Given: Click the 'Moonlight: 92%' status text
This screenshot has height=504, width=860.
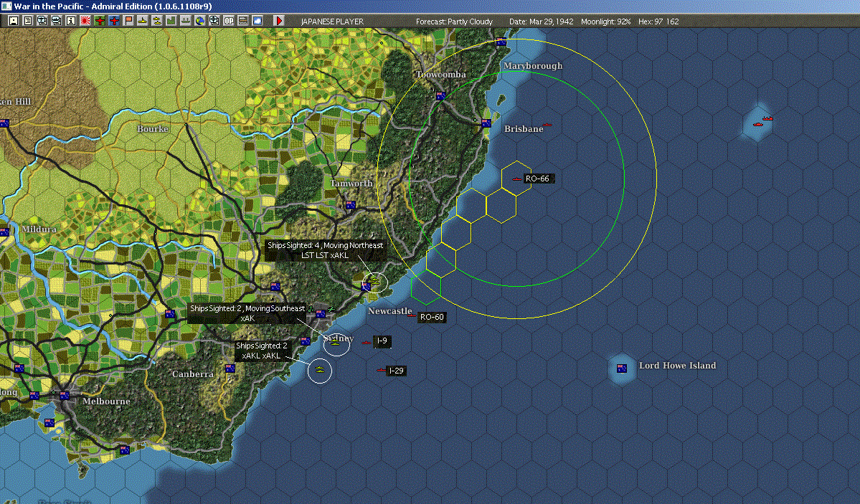Looking at the screenshot, I should [x=605, y=22].
